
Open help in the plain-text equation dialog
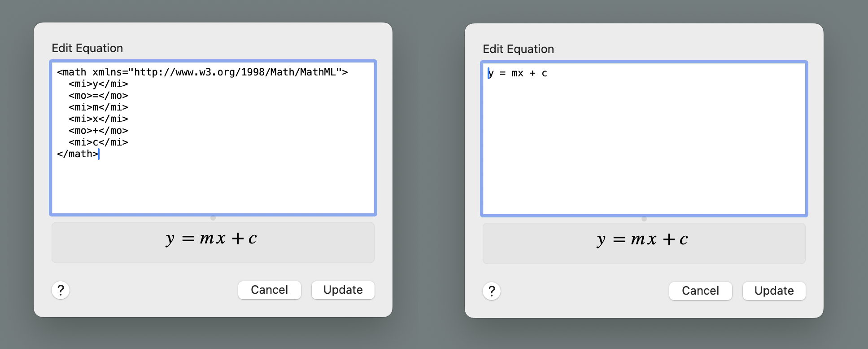click(492, 291)
